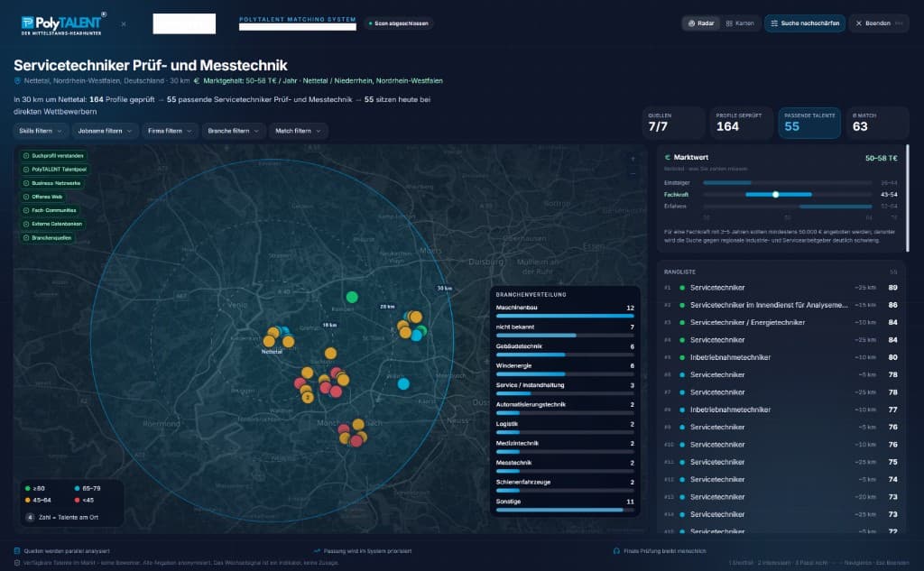This screenshot has height=571, width=924.
Task: Click the location pin icon before Nettetal
Action: pos(18,80)
